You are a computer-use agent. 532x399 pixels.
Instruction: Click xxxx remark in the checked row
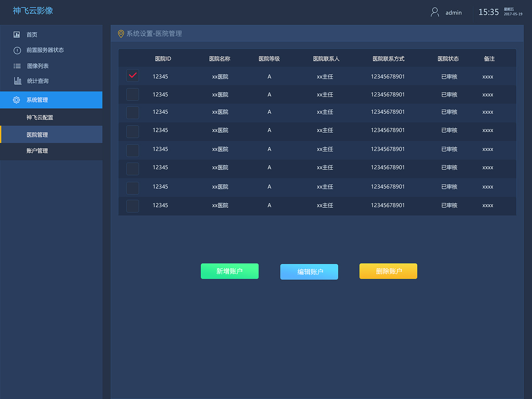point(488,77)
